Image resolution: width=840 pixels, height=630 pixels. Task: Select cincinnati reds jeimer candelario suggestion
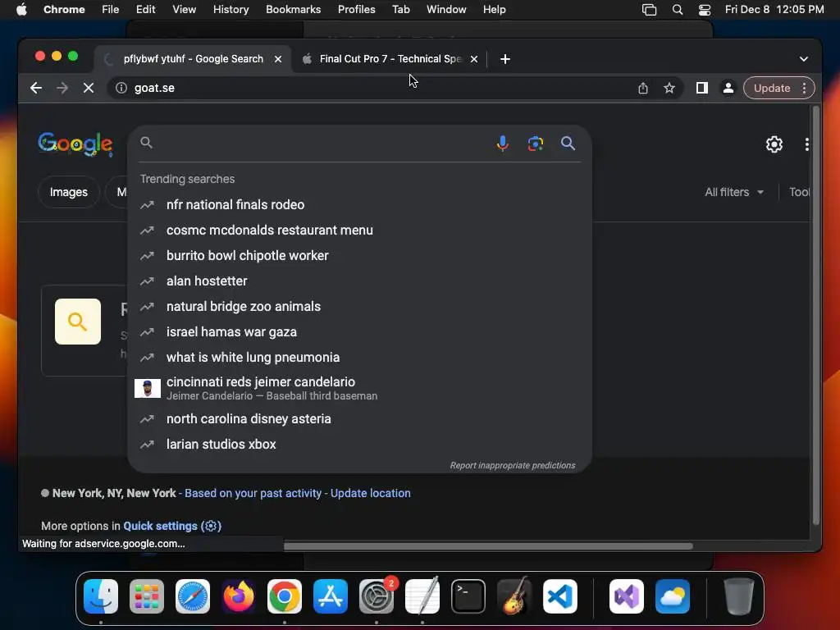(x=359, y=388)
